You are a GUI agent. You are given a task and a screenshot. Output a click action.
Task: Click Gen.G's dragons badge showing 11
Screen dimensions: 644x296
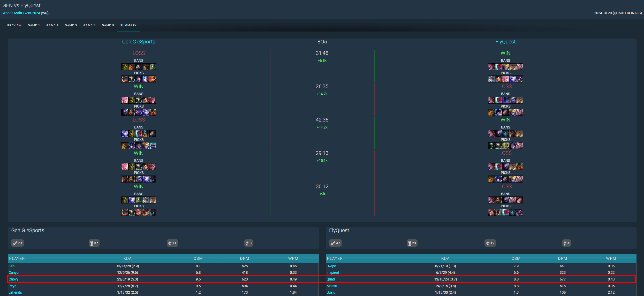tap(172, 243)
